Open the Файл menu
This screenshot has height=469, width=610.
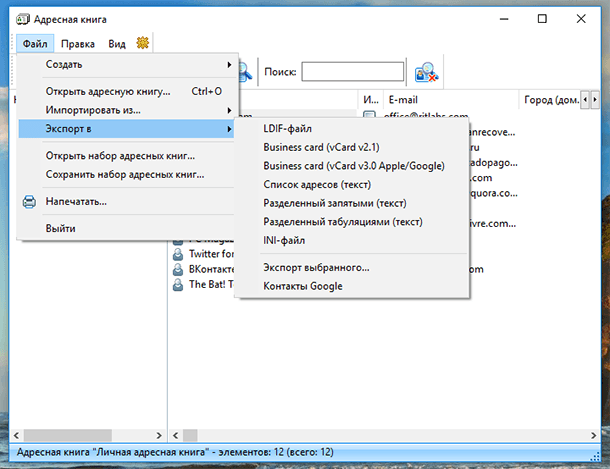pyautogui.click(x=35, y=44)
